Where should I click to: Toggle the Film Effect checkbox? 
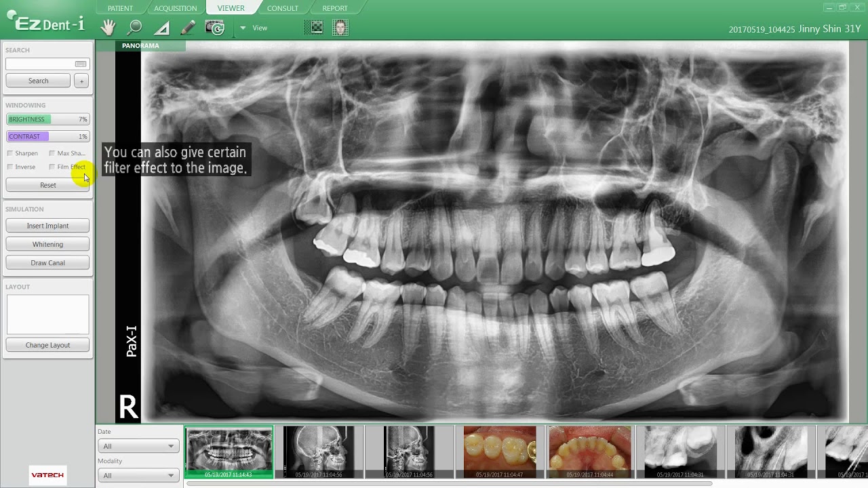[x=52, y=167]
